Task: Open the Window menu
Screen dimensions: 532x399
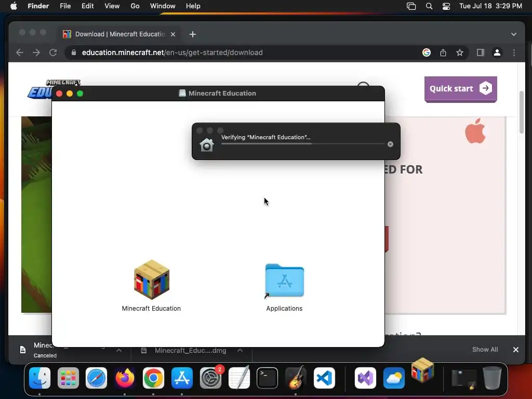Action: coord(163,6)
